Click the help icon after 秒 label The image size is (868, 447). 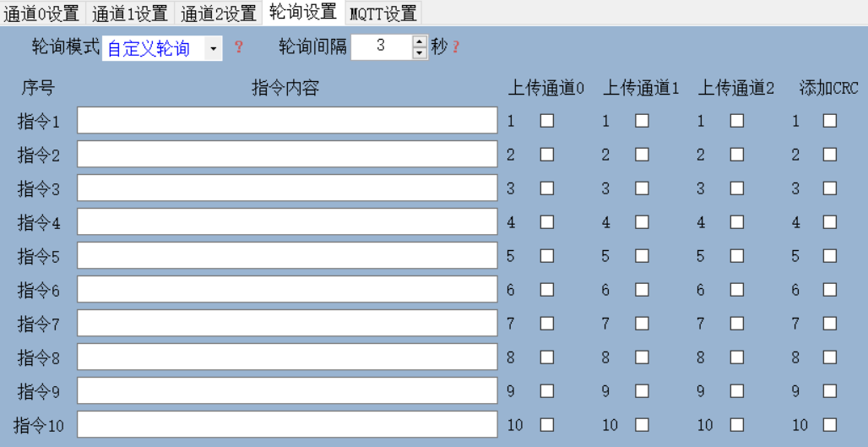[x=456, y=47]
